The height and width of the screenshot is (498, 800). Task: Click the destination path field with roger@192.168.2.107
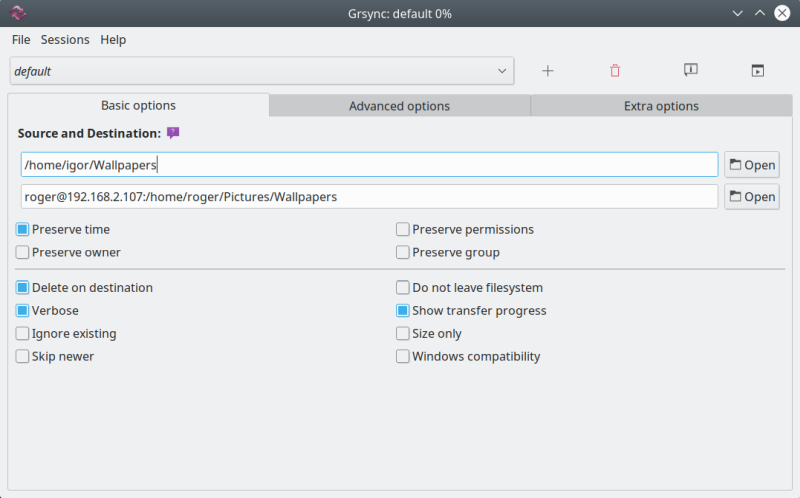point(369,197)
